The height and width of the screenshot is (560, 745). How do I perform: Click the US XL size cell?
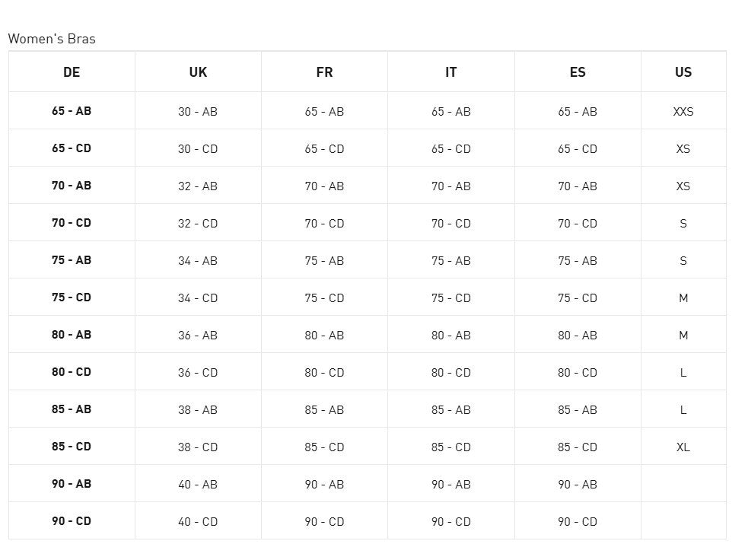(x=683, y=447)
